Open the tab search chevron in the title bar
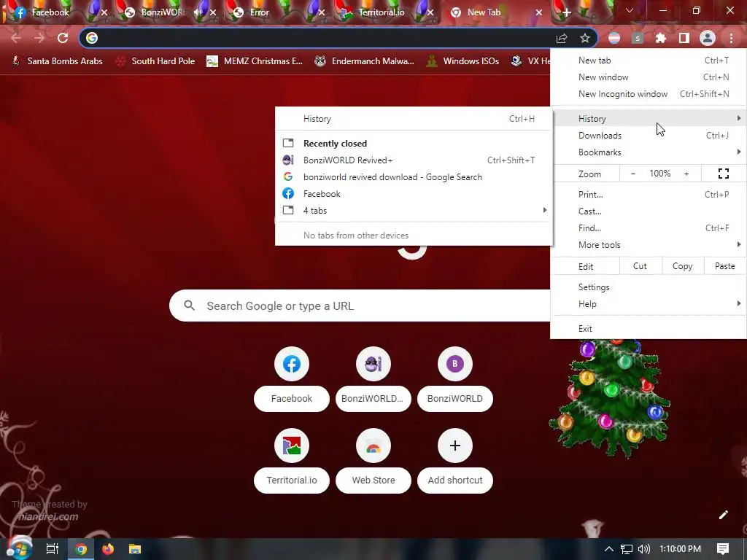The image size is (747, 560). coord(630,10)
